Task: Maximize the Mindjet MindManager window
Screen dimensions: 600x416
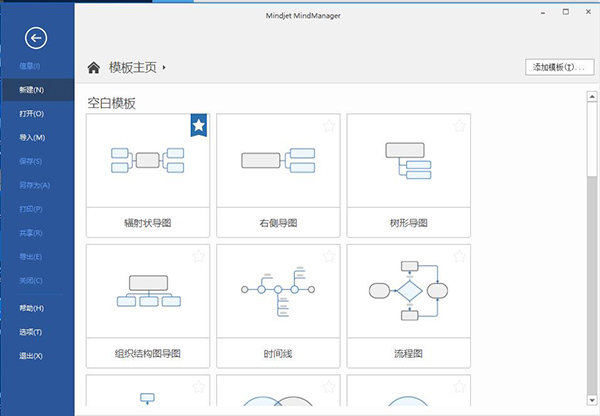Action: 566,12
